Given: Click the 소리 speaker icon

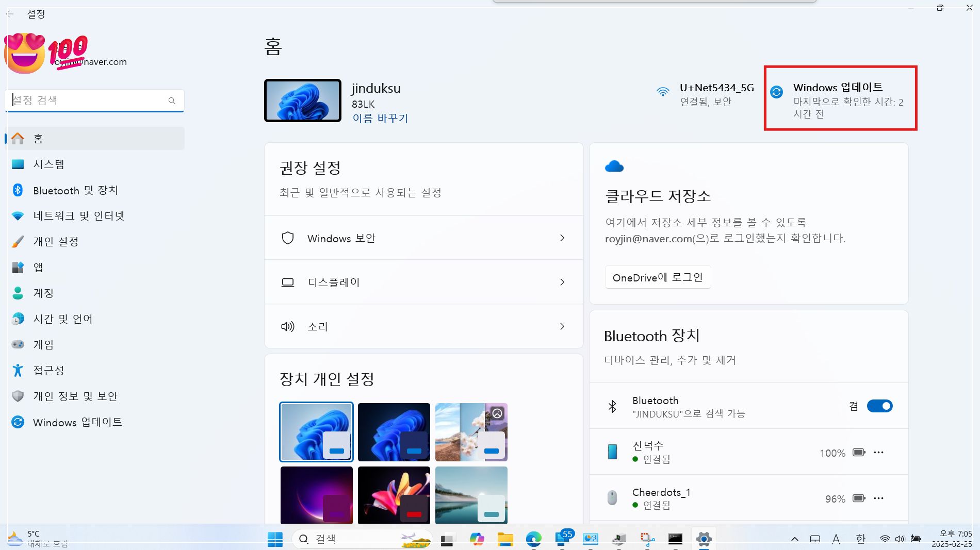Looking at the screenshot, I should coord(288,327).
